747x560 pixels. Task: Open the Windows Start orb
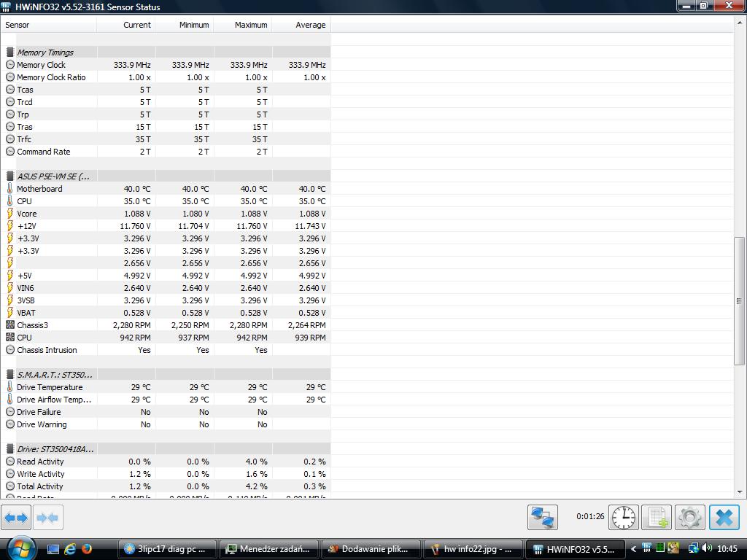point(20,548)
